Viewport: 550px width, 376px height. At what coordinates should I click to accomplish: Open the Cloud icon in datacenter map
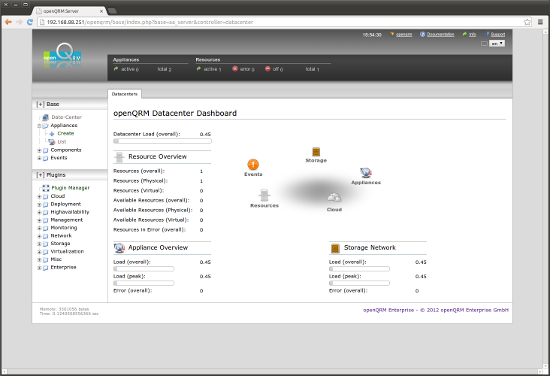tap(334, 198)
